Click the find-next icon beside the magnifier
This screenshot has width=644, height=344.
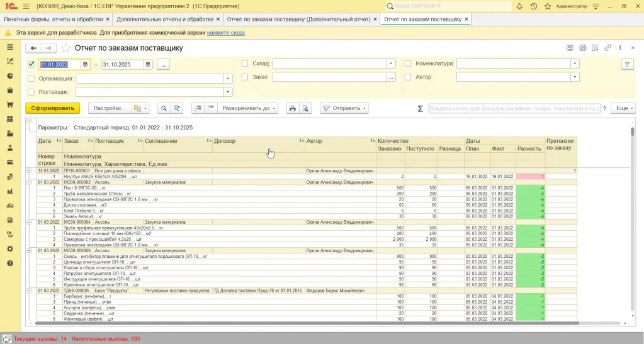tap(177, 108)
